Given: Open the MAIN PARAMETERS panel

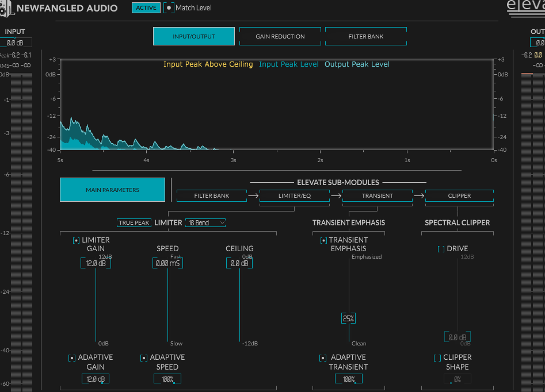Looking at the screenshot, I should [112, 190].
